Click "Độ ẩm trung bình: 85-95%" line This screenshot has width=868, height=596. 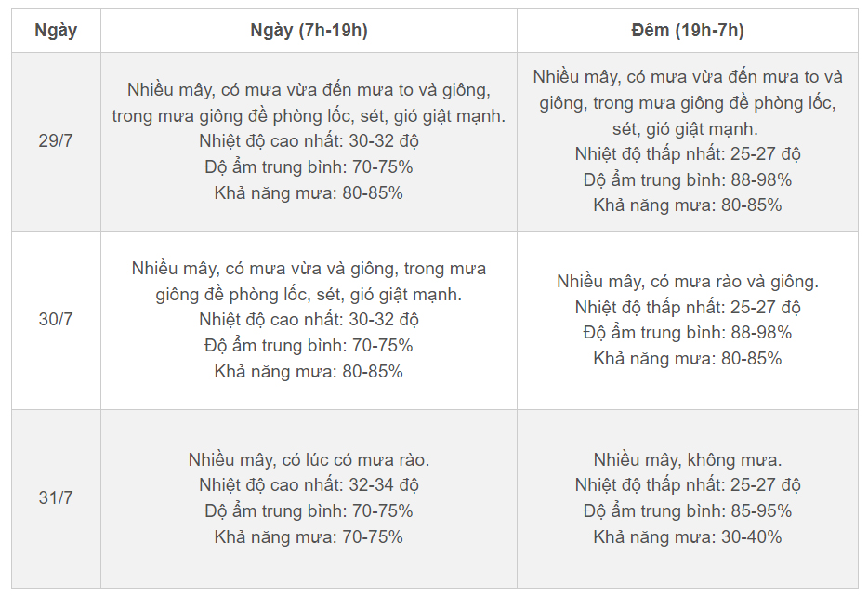pos(687,511)
